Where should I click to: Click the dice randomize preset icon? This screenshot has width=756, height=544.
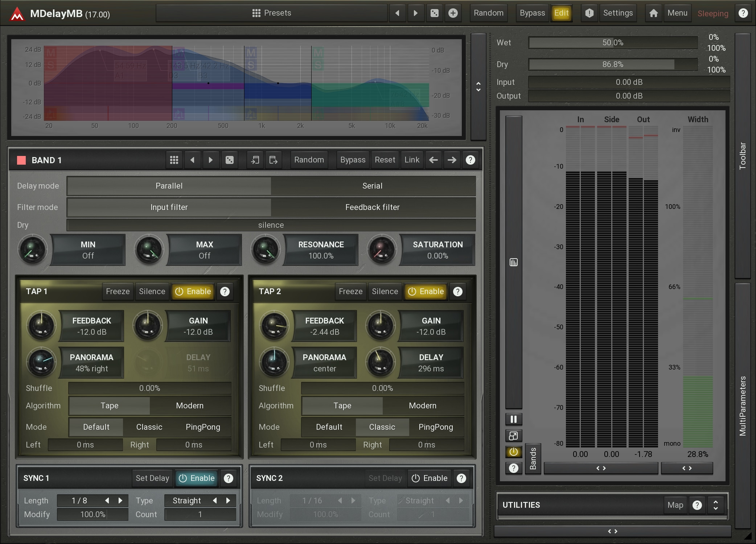tap(434, 13)
